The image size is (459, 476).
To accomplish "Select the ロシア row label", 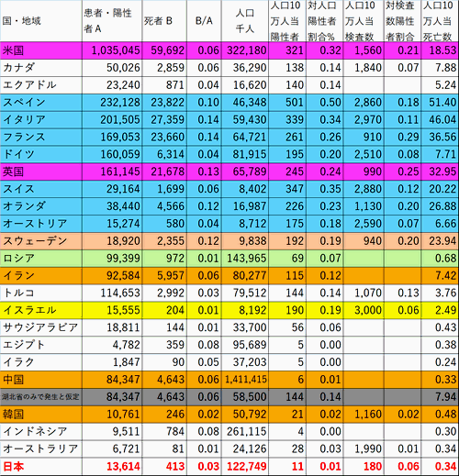I will [41, 259].
